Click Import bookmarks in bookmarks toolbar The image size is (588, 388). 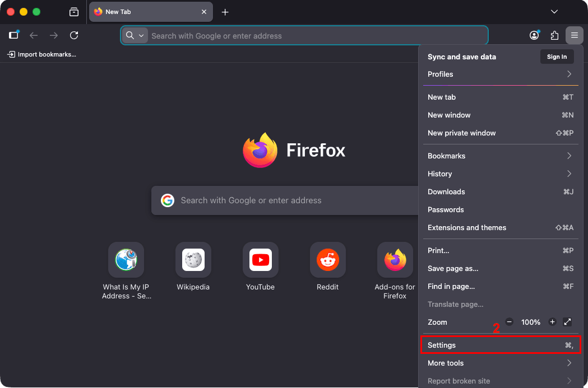tap(41, 55)
